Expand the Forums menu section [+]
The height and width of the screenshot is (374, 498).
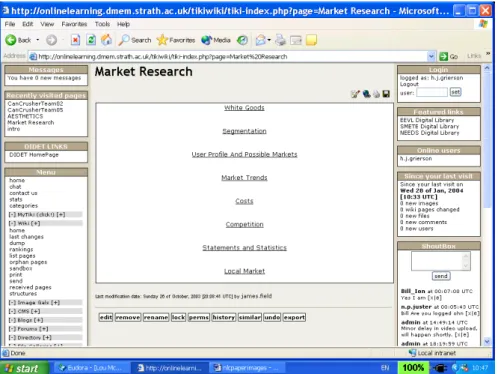coord(44,329)
